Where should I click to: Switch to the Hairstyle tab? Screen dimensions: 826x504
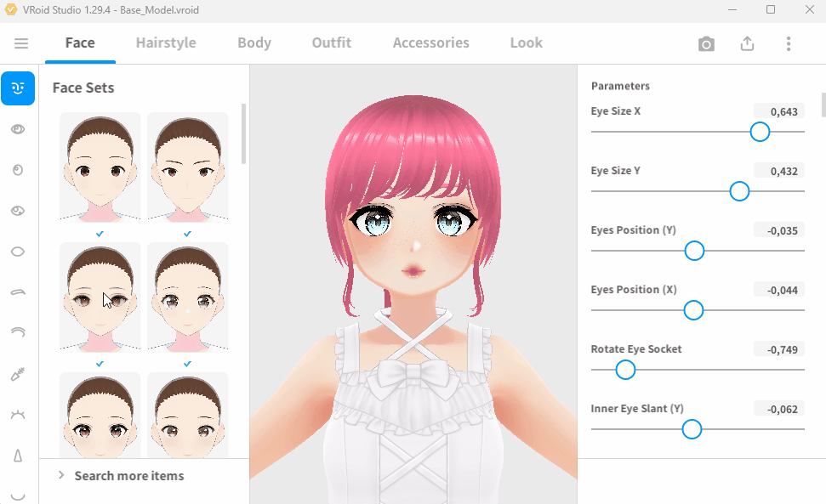[x=166, y=43]
